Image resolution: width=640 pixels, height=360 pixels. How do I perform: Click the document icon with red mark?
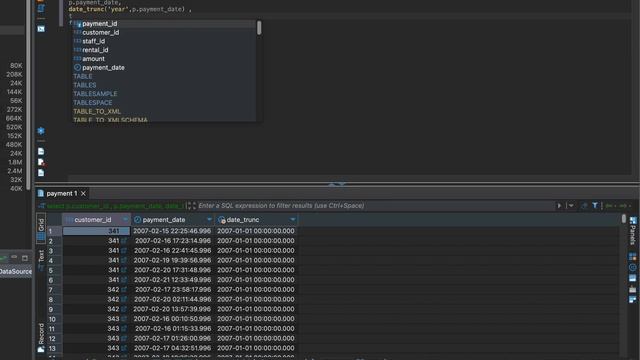[x=41, y=162]
